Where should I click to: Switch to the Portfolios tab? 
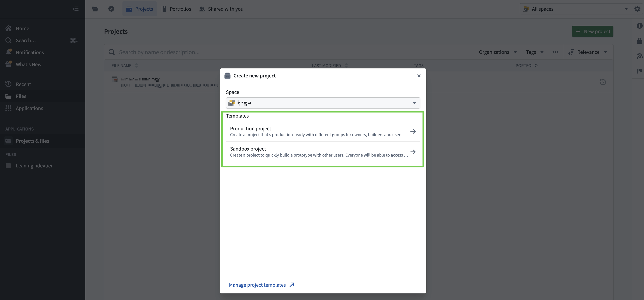pyautogui.click(x=176, y=9)
